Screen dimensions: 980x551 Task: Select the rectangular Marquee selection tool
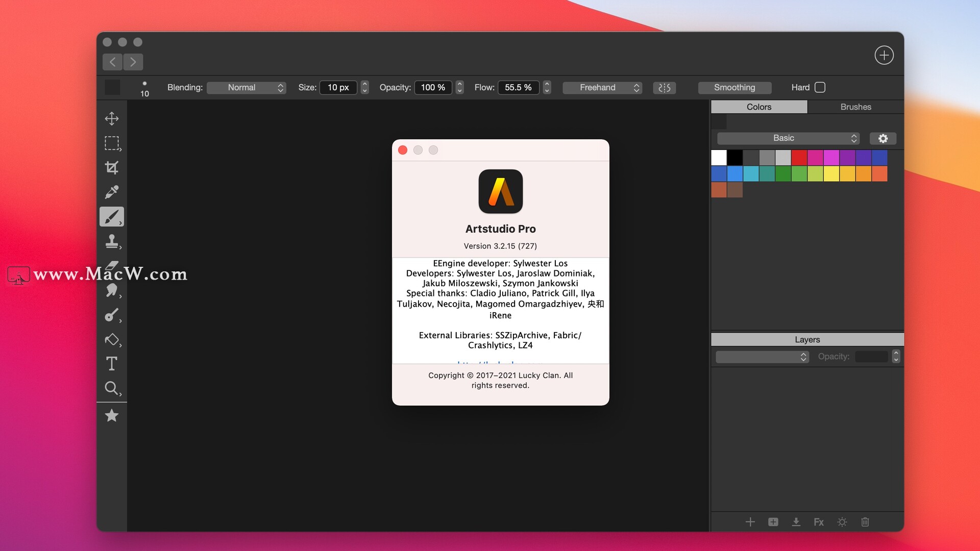tap(112, 143)
